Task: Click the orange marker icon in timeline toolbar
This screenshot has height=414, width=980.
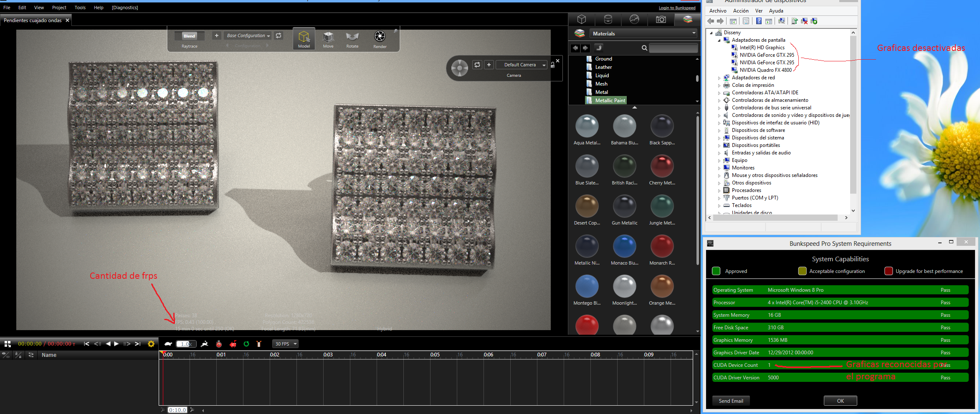Action: point(259,344)
